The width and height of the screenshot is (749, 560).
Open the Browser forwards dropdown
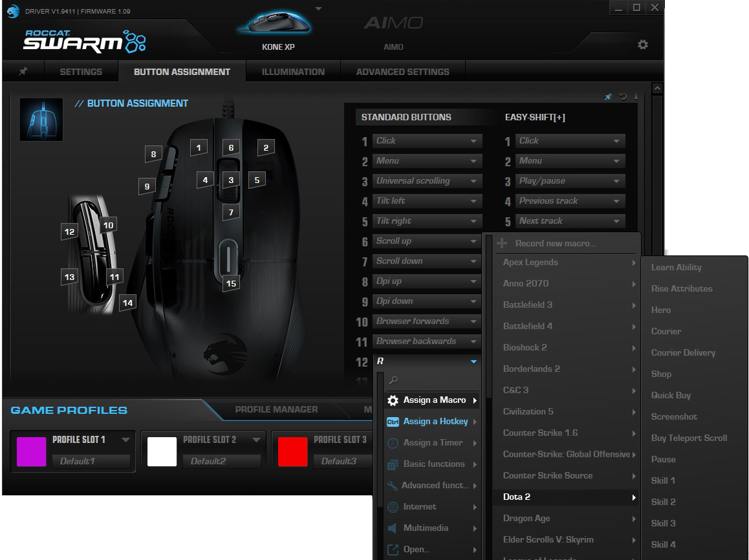coord(427,321)
